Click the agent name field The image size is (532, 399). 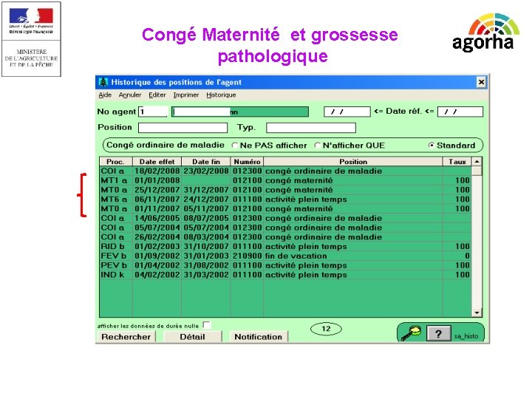pyautogui.click(x=240, y=112)
